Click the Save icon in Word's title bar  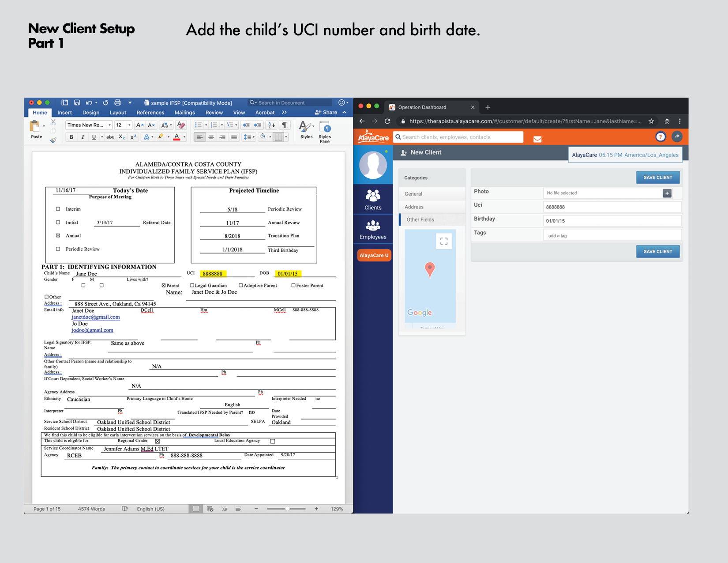(x=77, y=102)
